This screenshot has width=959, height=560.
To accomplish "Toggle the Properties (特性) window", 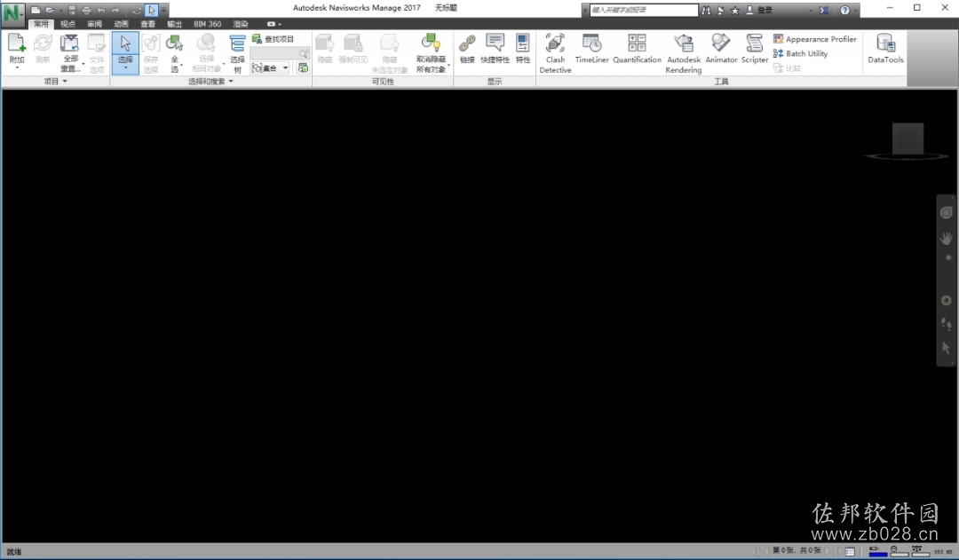I will coord(523,49).
